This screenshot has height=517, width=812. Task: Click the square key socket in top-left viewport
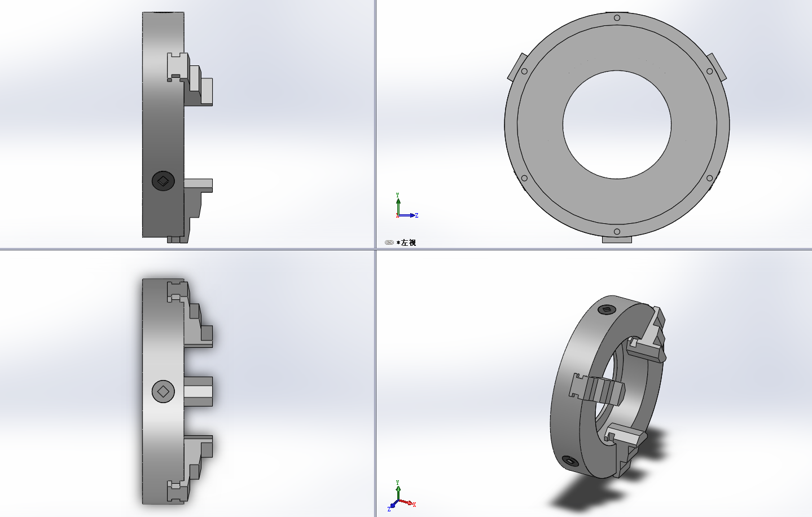point(163,181)
